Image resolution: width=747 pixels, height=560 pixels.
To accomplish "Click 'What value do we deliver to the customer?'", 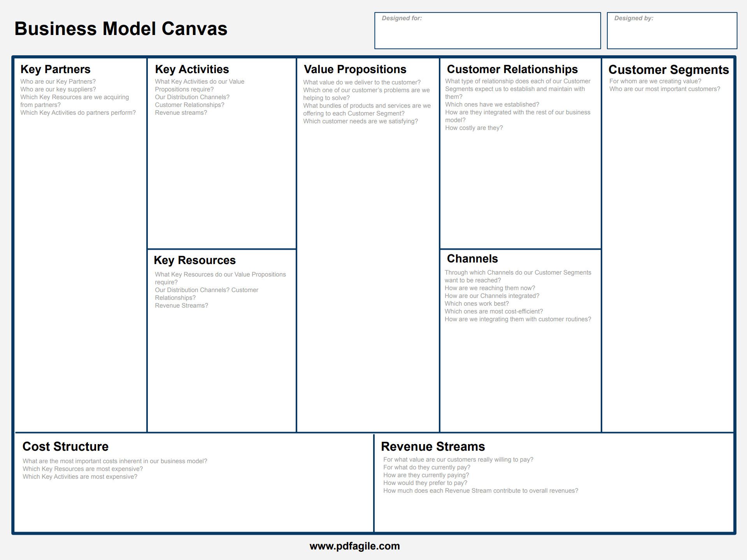I will pos(362,82).
